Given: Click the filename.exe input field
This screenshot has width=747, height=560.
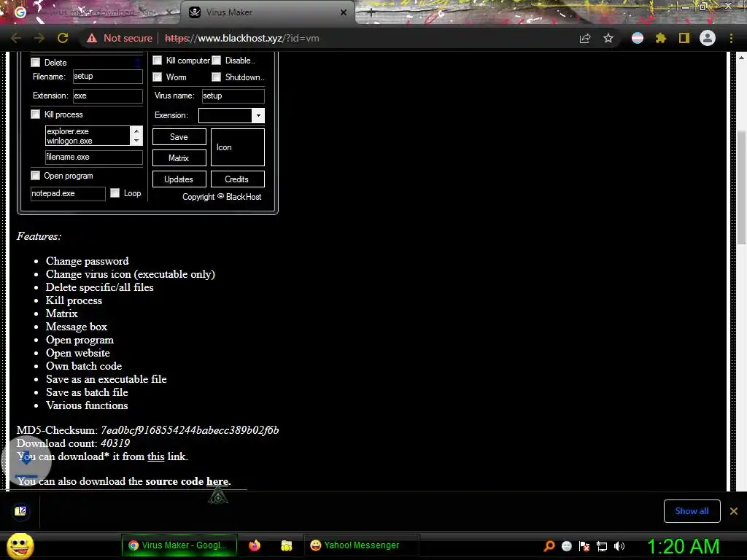Looking at the screenshot, I should [x=94, y=157].
